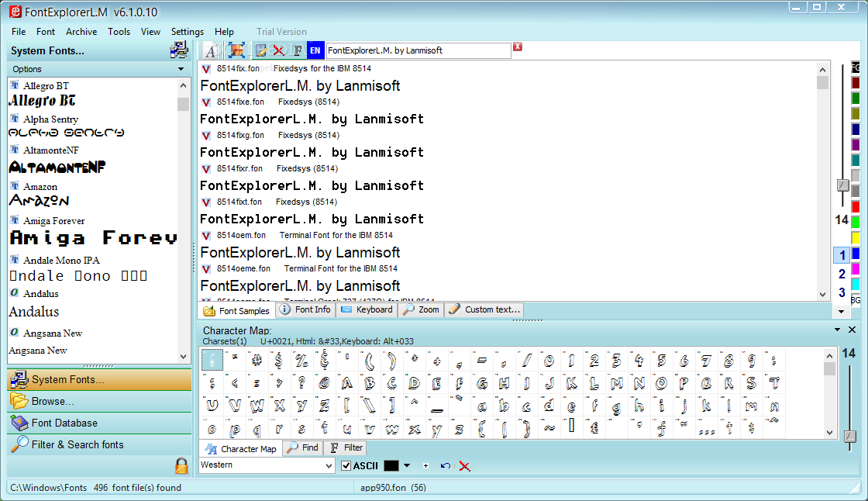Click OpenType icon beside Andalus
This screenshot has height=501, width=868.
15,292
